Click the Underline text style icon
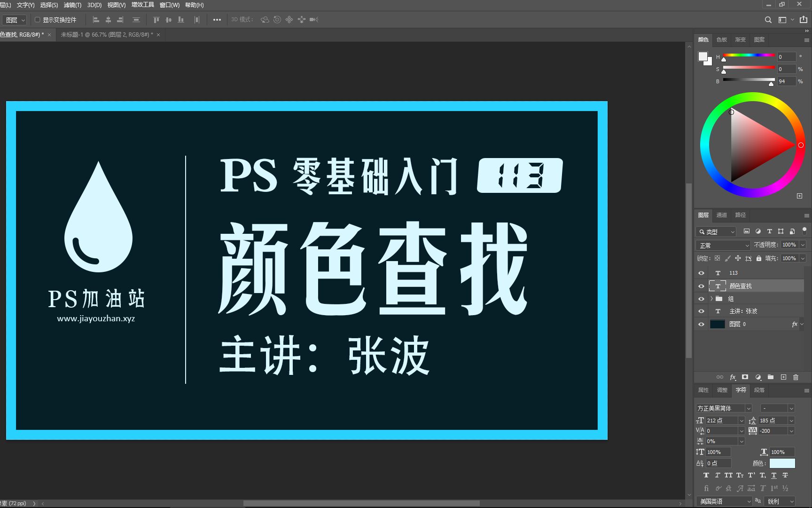 tap(773, 475)
